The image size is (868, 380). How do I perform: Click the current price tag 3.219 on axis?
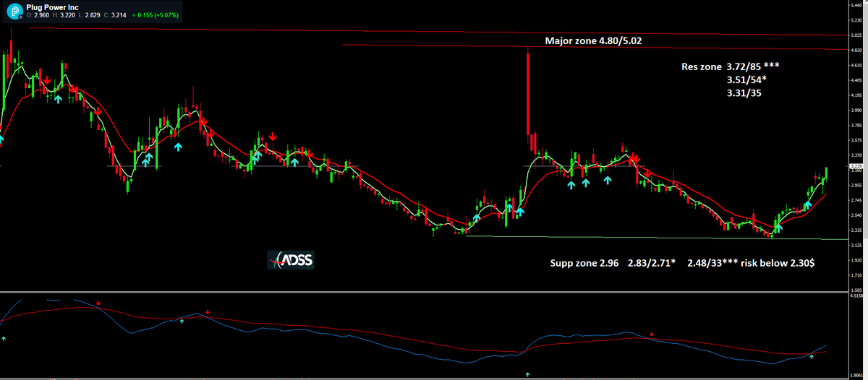coord(856,166)
